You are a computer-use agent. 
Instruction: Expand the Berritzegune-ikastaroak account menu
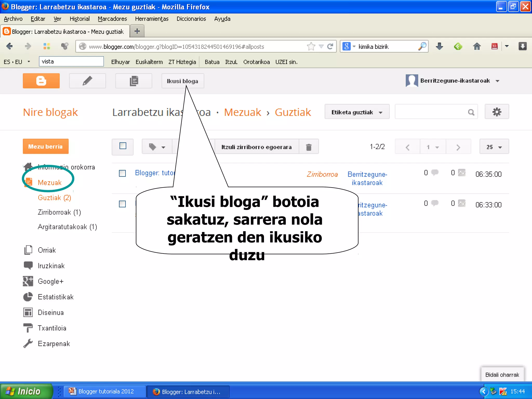tap(497, 81)
